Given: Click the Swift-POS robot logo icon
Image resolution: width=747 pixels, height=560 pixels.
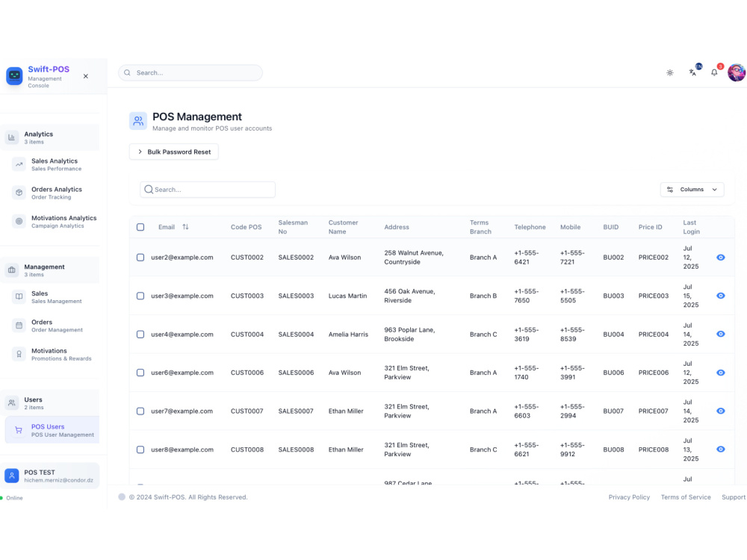Looking at the screenshot, I should click(x=14, y=76).
